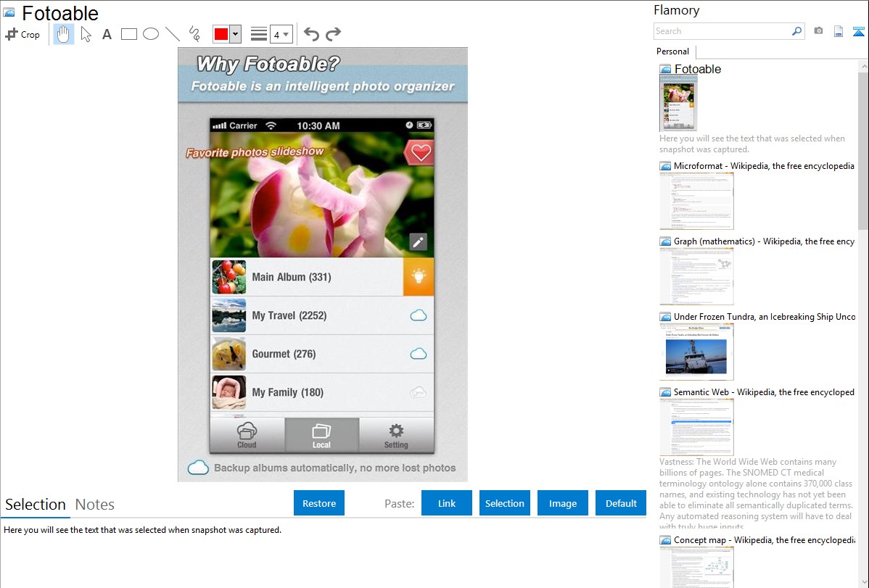This screenshot has width=869, height=588.
Task: Redo the last edit
Action: pos(333,34)
